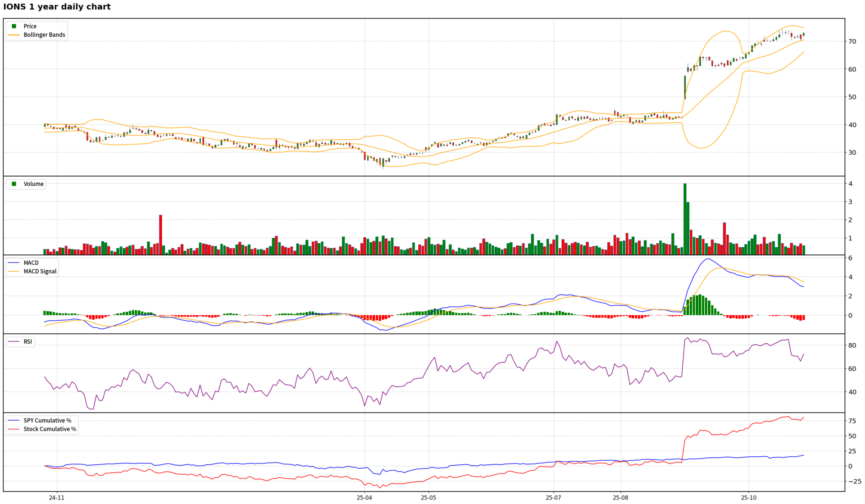This screenshot has width=865, height=504.
Task: Click the MACD Signal legend entry
Action: [40, 271]
